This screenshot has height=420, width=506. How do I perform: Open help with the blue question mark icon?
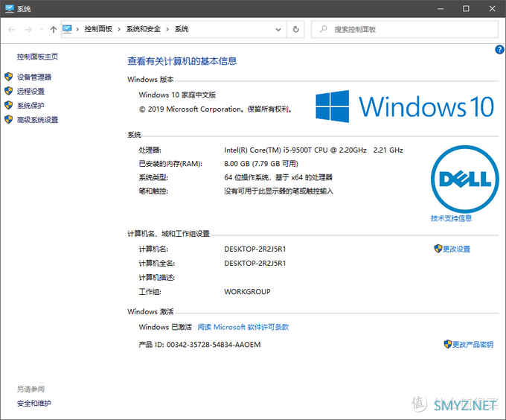coord(499,50)
